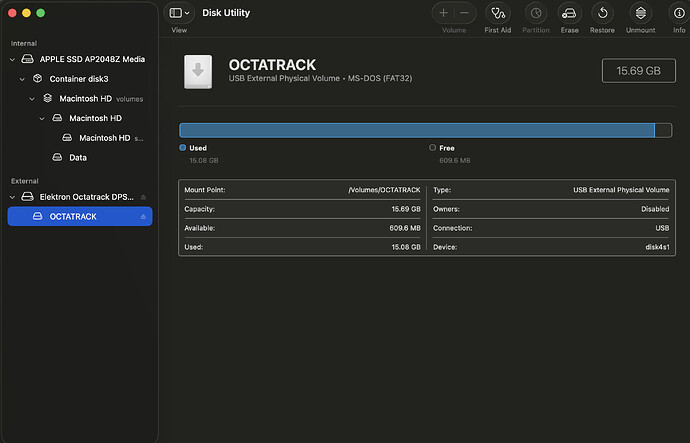Click the OCTATRACK volume title
The height and width of the screenshot is (443, 690).
tap(272, 65)
